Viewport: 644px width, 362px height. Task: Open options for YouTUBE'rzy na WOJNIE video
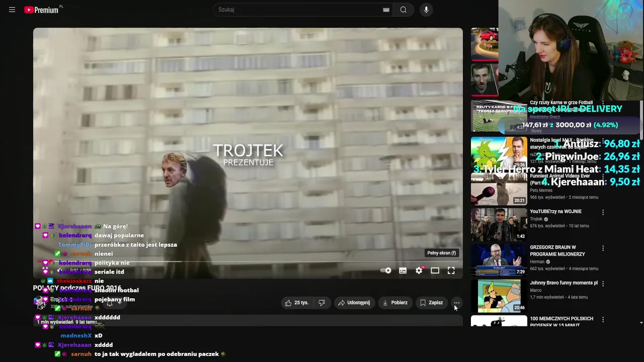coord(603,212)
